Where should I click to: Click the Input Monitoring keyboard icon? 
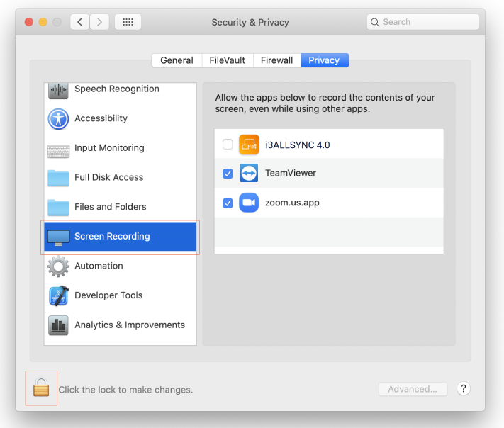[58, 148]
